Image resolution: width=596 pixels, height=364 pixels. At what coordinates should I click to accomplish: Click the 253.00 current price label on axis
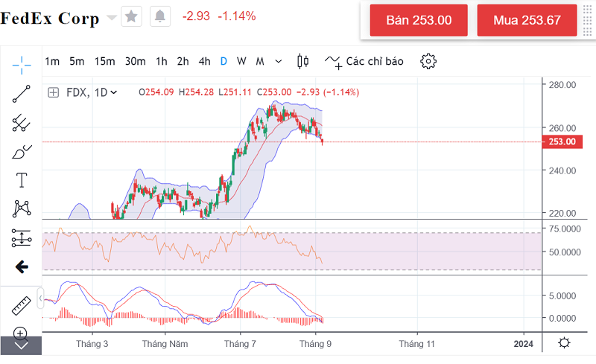pyautogui.click(x=562, y=142)
